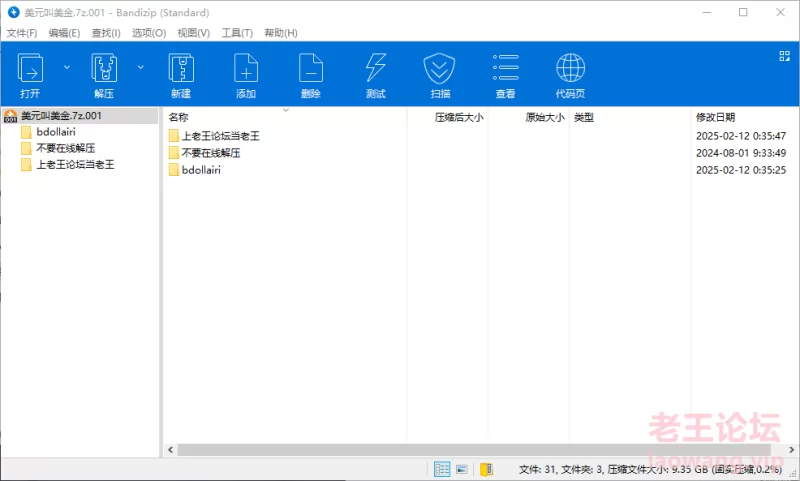Click the 001 archive icon in tree root

pos(11,116)
